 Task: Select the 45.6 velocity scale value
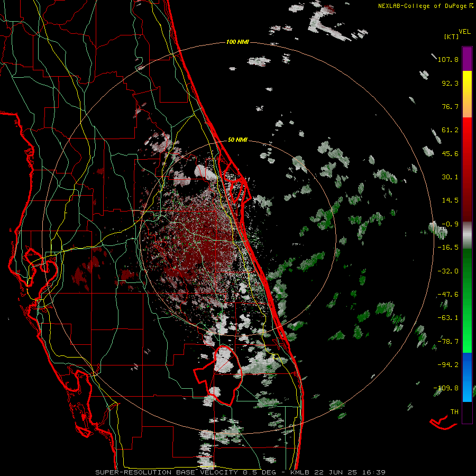click(450, 153)
